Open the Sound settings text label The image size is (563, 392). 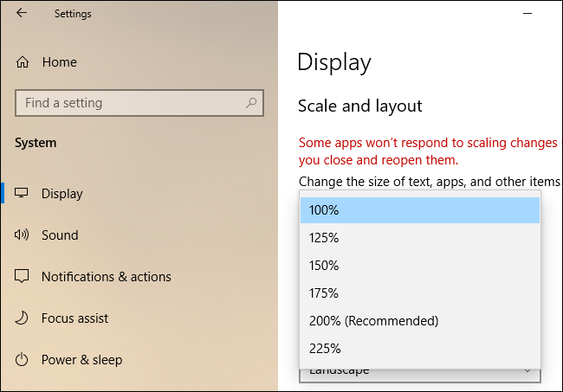(x=60, y=235)
